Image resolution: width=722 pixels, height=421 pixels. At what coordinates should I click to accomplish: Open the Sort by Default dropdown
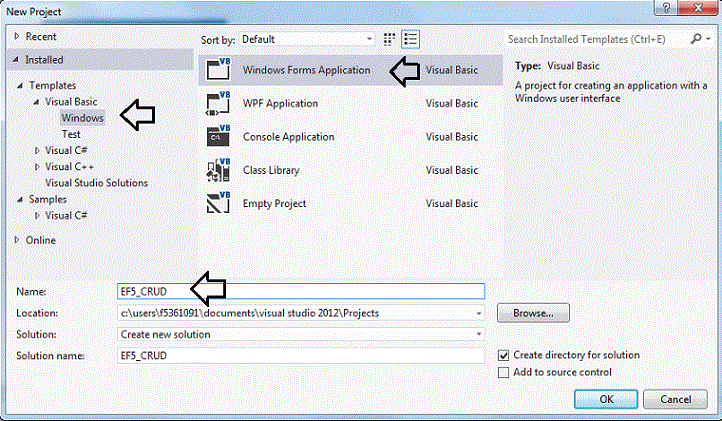point(308,39)
